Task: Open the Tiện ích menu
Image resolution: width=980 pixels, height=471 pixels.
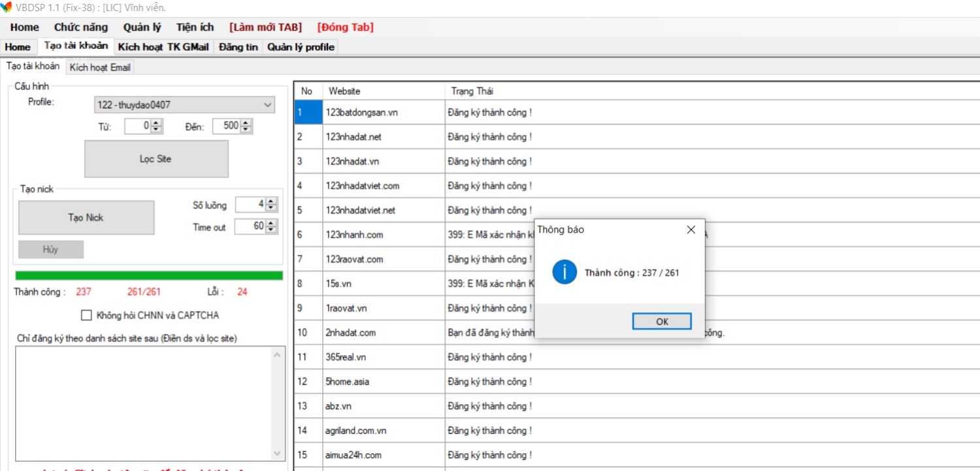Action: click(x=195, y=27)
